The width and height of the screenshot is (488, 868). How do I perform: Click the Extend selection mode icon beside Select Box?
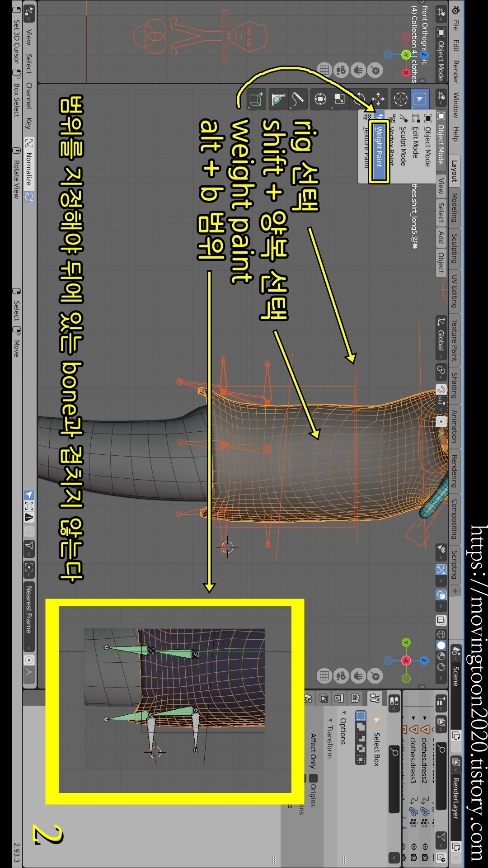point(361,726)
